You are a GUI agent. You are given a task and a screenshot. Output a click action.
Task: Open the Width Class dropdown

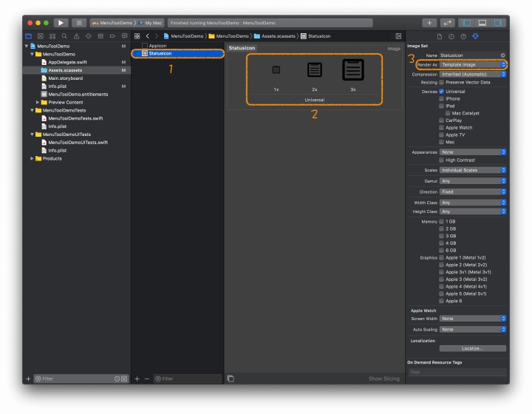coord(473,203)
